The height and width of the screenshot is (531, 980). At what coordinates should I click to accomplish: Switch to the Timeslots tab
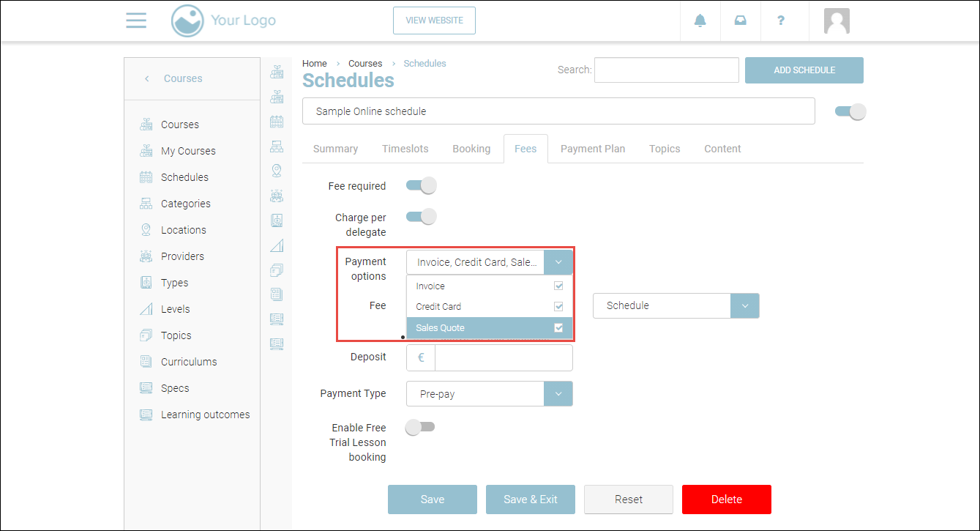click(405, 149)
